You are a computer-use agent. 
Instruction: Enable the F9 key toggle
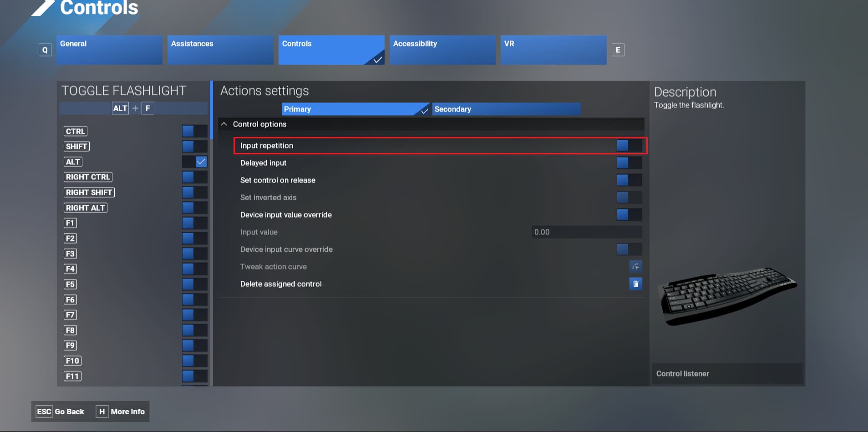point(194,346)
